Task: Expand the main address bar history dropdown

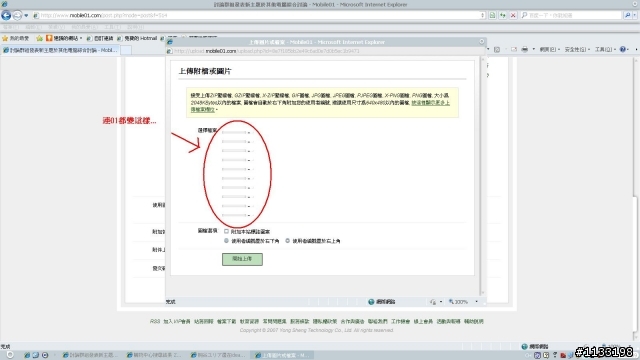Action: click(482, 16)
